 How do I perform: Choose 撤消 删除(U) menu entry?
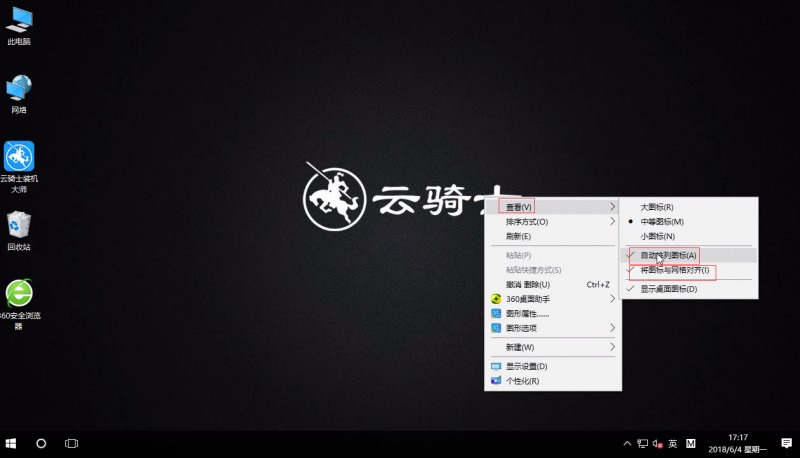pos(552,285)
